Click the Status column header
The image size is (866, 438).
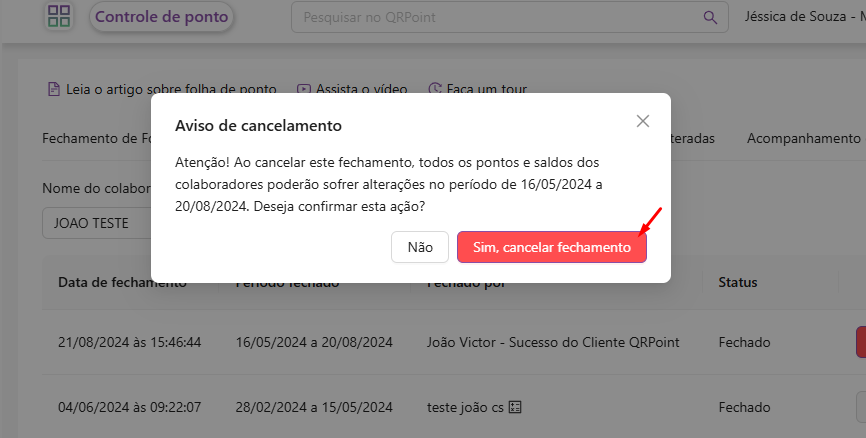(738, 282)
